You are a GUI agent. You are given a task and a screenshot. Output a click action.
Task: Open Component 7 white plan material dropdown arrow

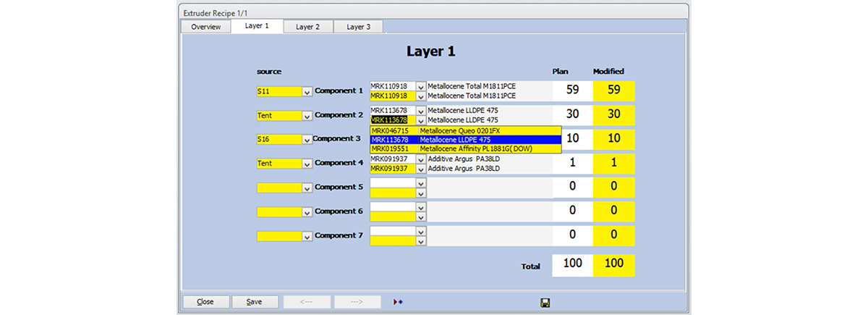coord(422,230)
